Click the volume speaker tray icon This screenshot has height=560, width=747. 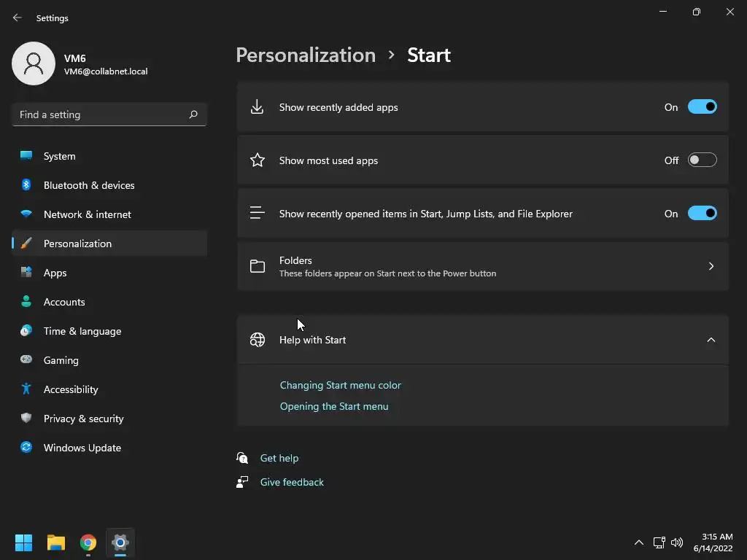click(x=677, y=542)
